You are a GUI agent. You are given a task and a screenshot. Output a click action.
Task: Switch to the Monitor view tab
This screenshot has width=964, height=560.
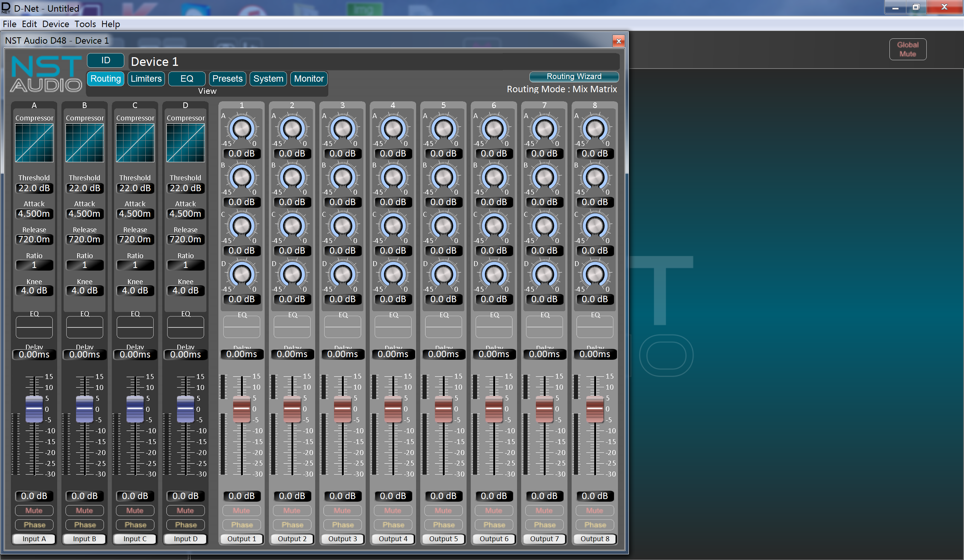309,79
